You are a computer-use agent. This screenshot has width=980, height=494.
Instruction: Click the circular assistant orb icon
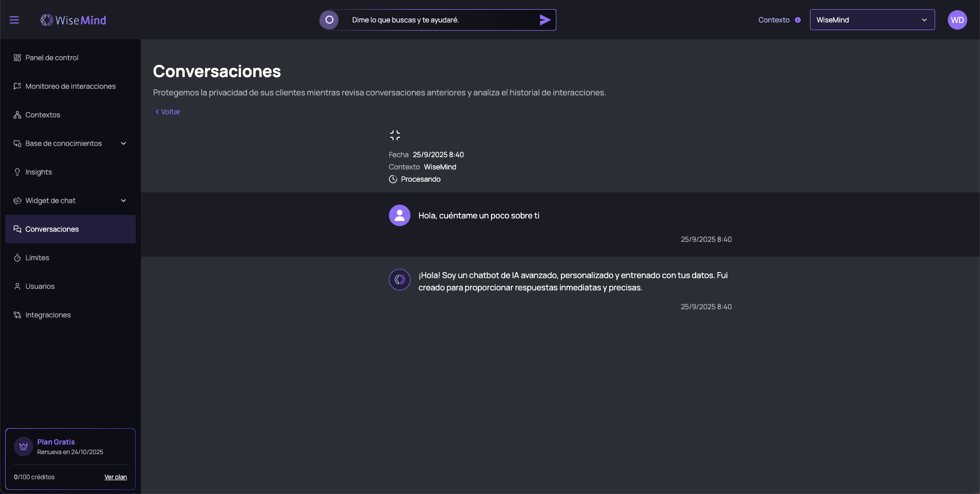pyautogui.click(x=329, y=20)
